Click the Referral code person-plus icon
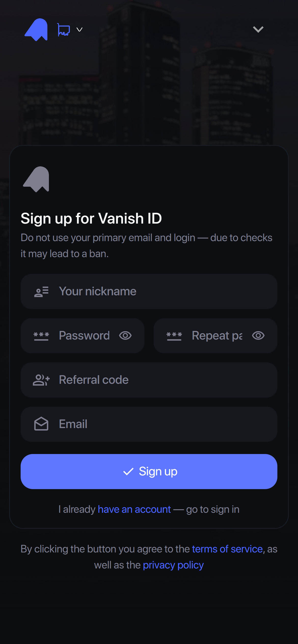Screen dimensions: 298x644 [41, 380]
